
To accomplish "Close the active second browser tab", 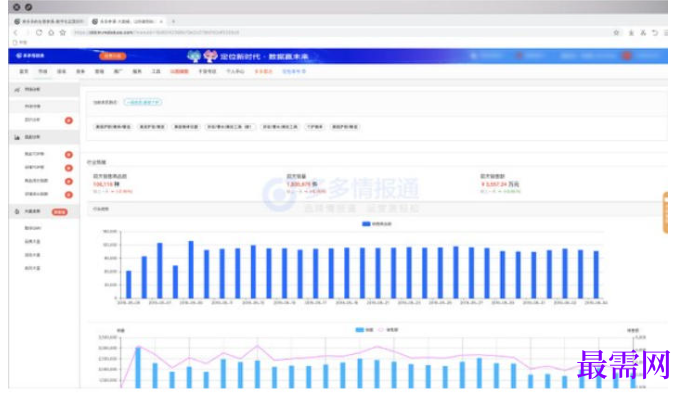I will tap(161, 21).
